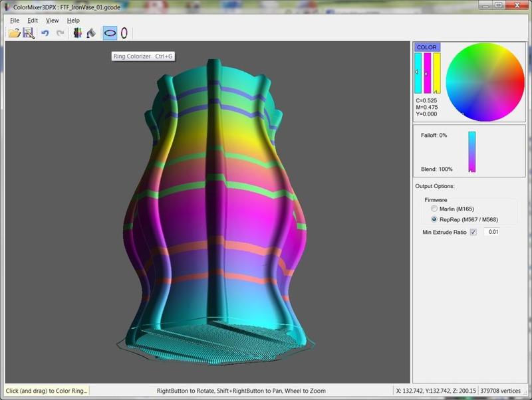Screen dimensions: 532x400
Task: Click the Min Extrude Ratio value field
Action: (491, 232)
